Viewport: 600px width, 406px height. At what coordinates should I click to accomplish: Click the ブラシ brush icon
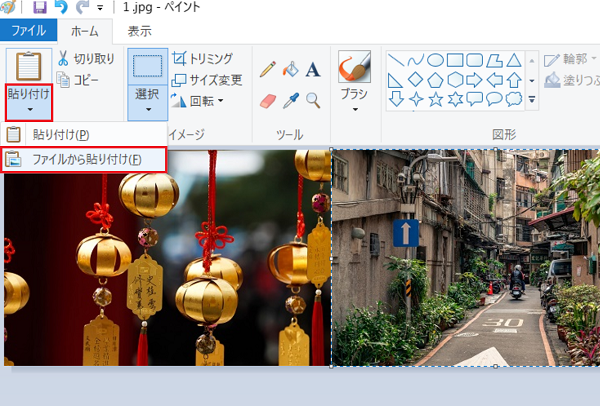pyautogui.click(x=354, y=67)
